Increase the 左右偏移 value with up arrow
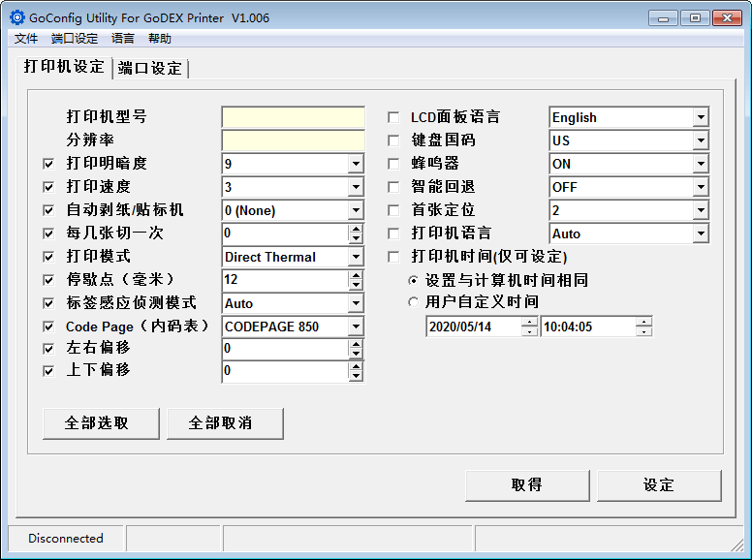Screen dimensions: 752x560 [x=356, y=344]
